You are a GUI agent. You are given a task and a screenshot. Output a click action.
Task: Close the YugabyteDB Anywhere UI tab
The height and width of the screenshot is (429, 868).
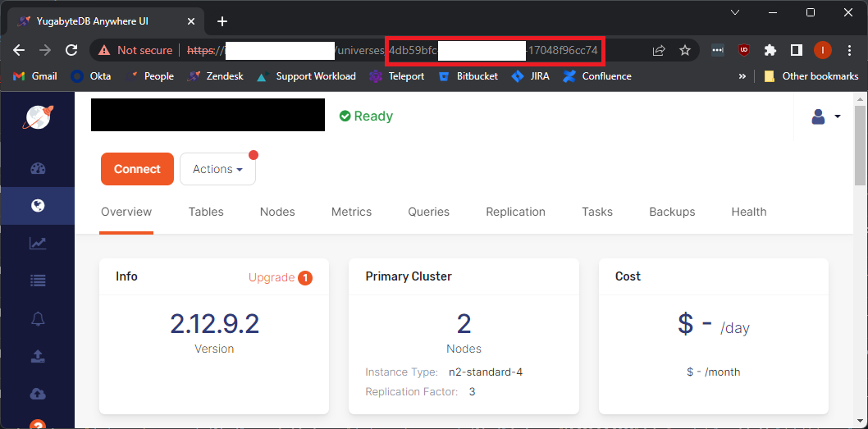pos(191,21)
